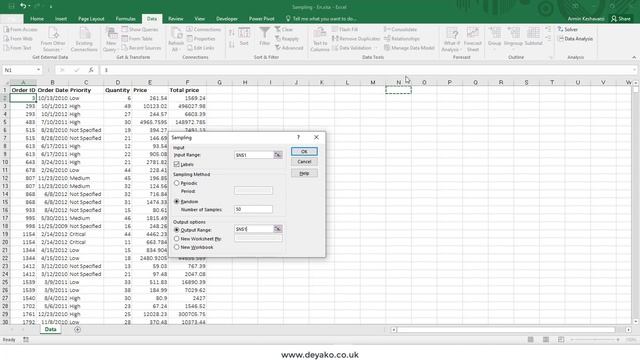Click From Table in Get & Transform
640x360 pixels.
(137, 39)
